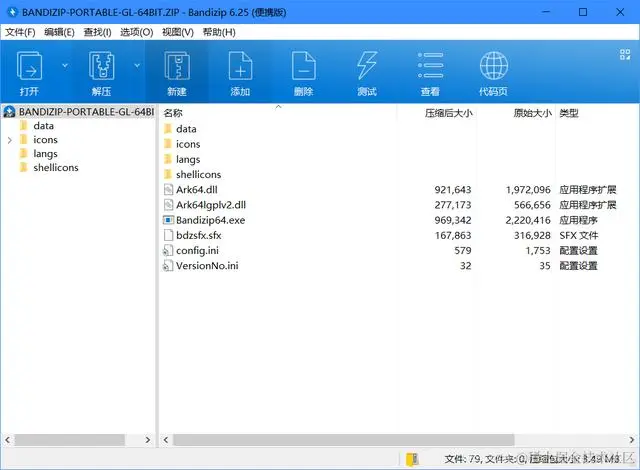The height and width of the screenshot is (470, 640).
Task: Click the shellicons folder icon in file list
Action: point(168,175)
